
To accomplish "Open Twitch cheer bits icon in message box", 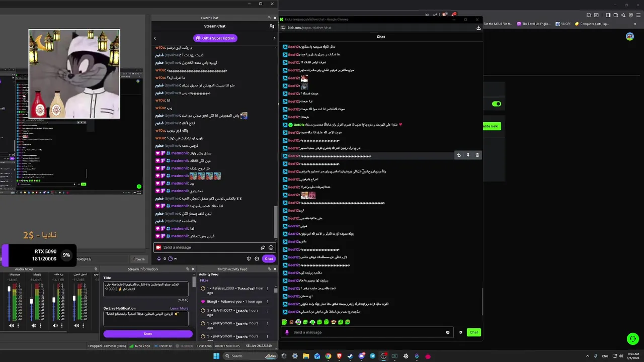I will point(263,247).
